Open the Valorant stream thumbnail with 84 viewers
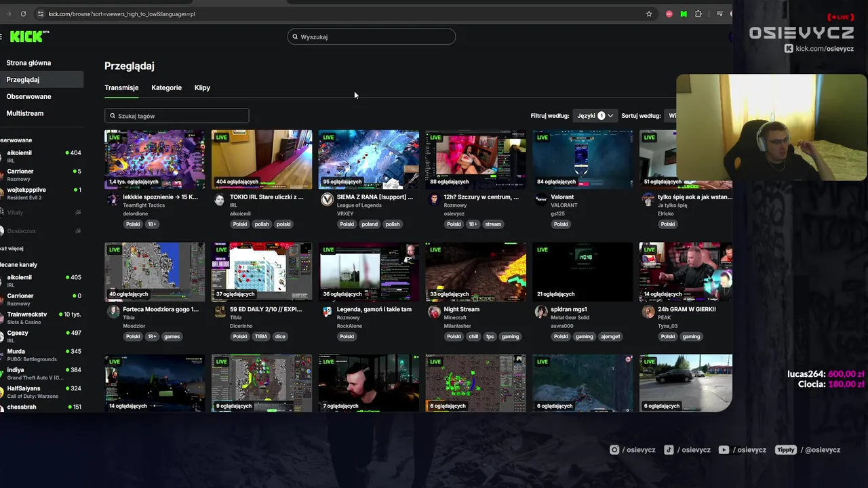 (x=583, y=159)
